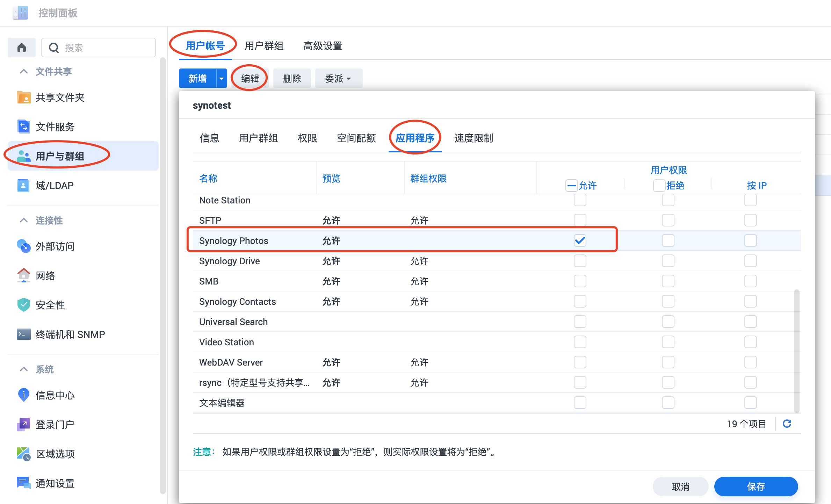
Task: Check deny for SFTP
Action: point(668,220)
